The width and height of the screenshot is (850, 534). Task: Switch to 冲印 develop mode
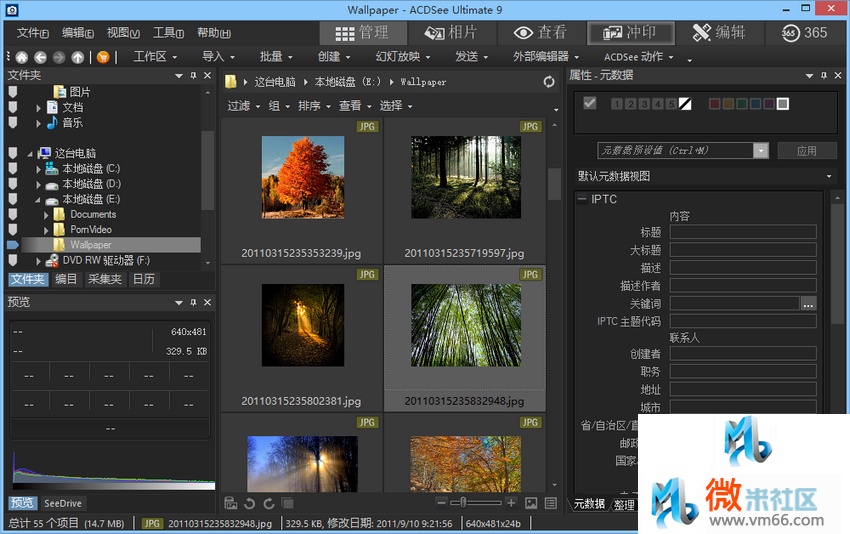(x=631, y=33)
